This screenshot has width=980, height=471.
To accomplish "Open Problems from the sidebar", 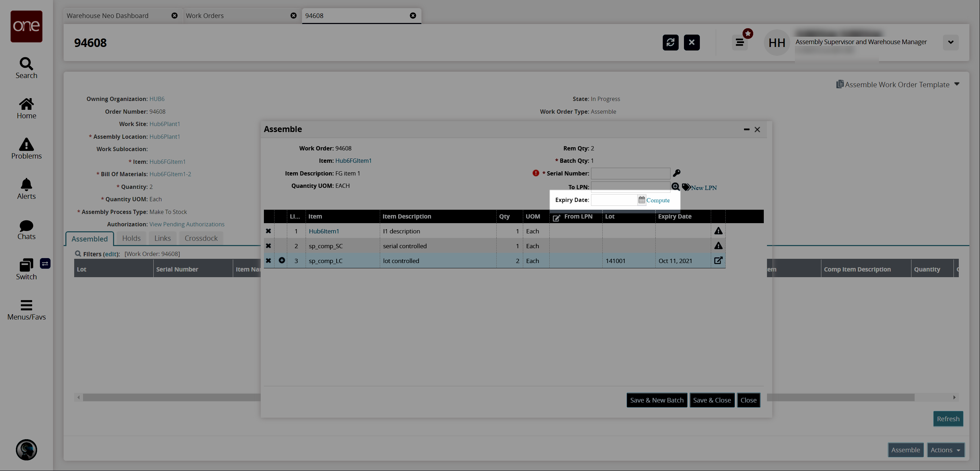I will [x=26, y=149].
